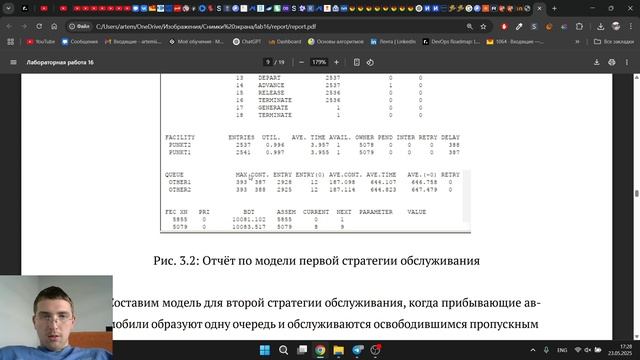Switch the ENG input language
The width and height of the screenshot is (640, 360).
pyautogui.click(x=562, y=350)
